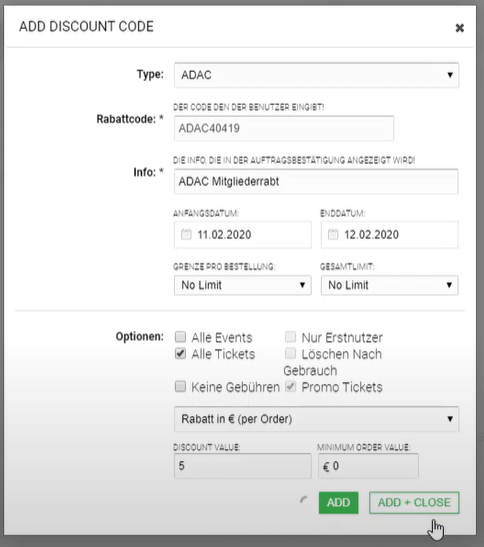Open the Rabatt in € (per Order) dropdown

pyautogui.click(x=317, y=419)
